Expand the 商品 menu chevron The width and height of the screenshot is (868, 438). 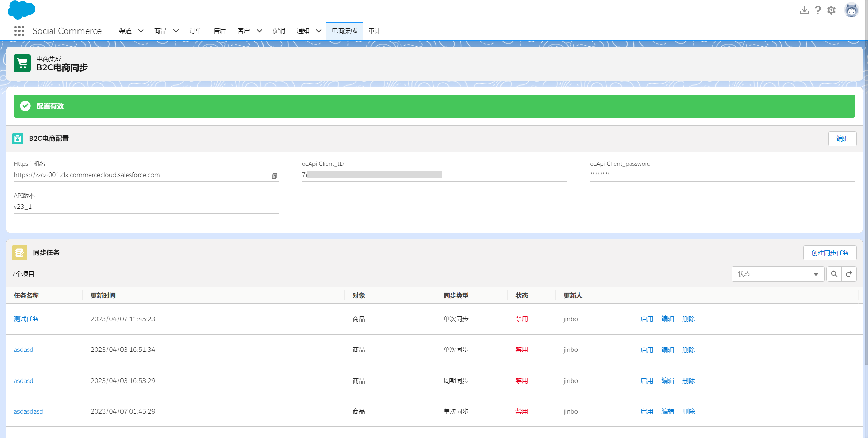pyautogui.click(x=176, y=31)
